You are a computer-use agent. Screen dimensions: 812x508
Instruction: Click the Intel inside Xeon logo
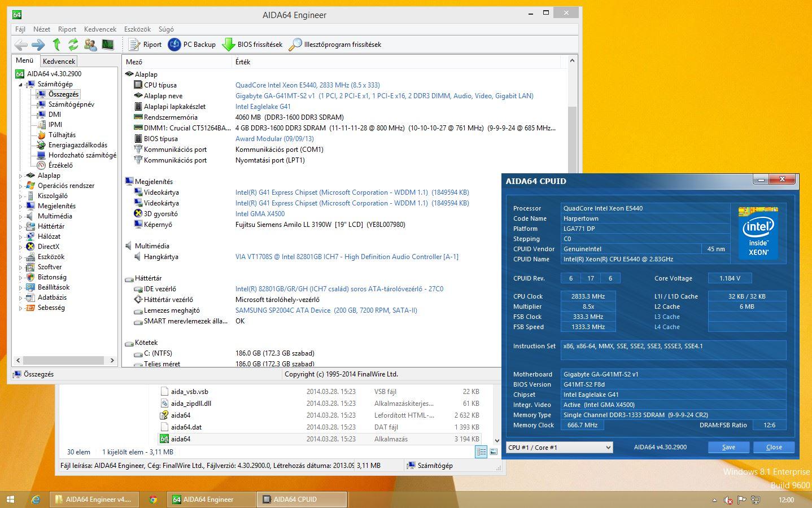[x=758, y=232]
